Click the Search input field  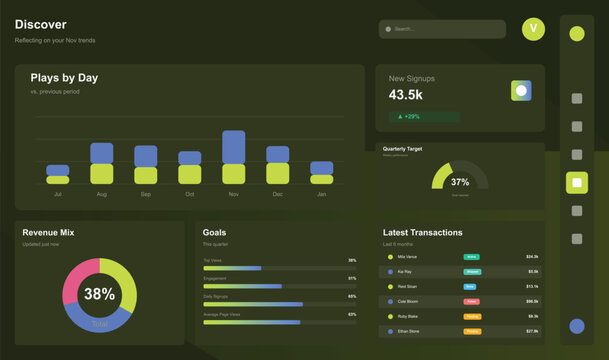click(442, 29)
